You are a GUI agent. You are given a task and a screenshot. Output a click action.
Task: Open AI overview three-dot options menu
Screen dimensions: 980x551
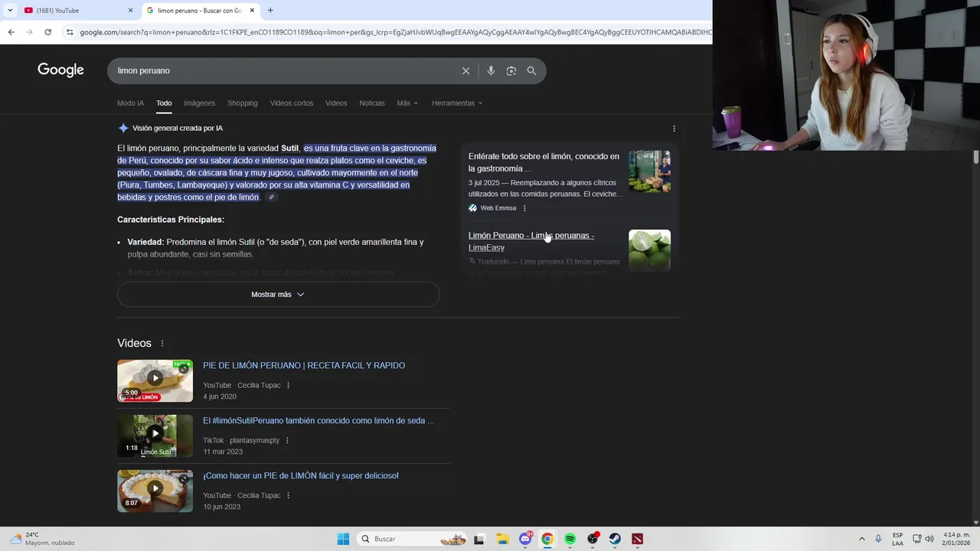[674, 129]
